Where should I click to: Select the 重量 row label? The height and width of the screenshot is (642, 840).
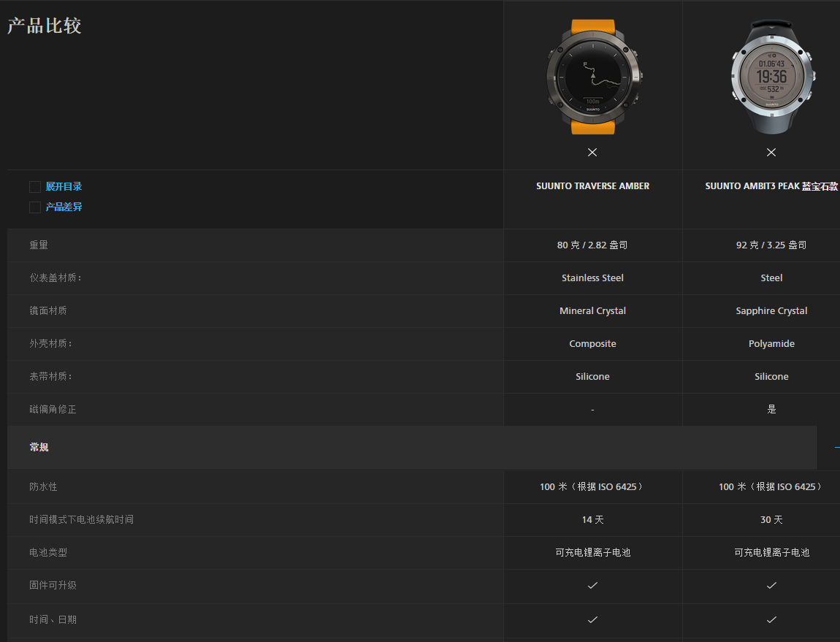click(39, 245)
